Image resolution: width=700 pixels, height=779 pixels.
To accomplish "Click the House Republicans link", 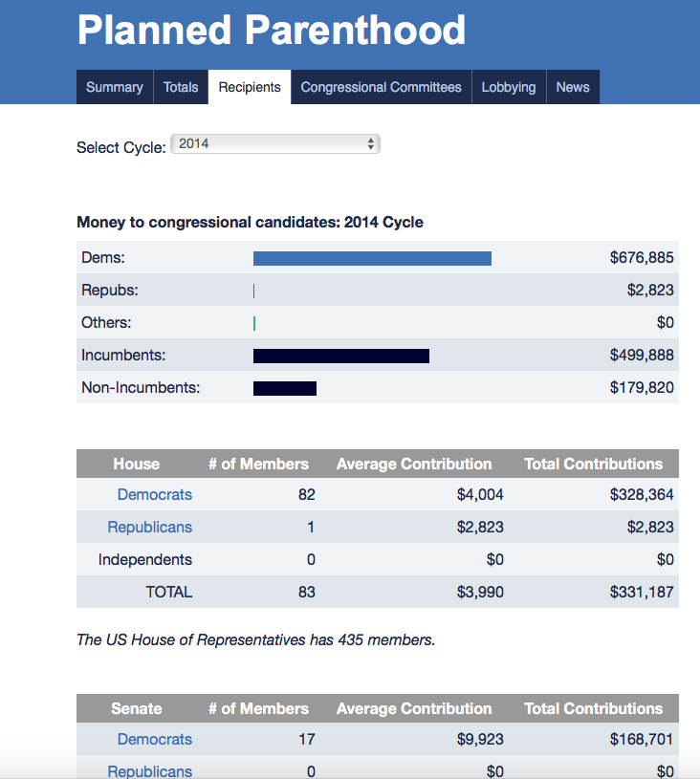I will click(x=150, y=527).
